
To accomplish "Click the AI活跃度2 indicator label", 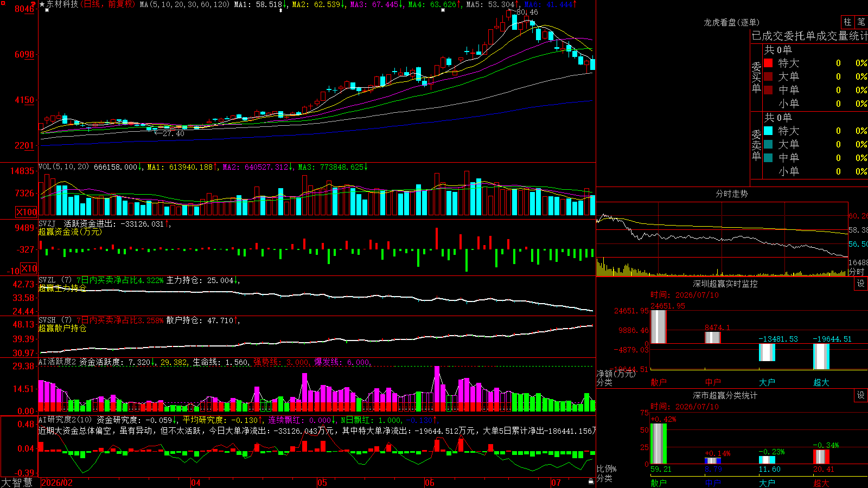I will click(58, 362).
